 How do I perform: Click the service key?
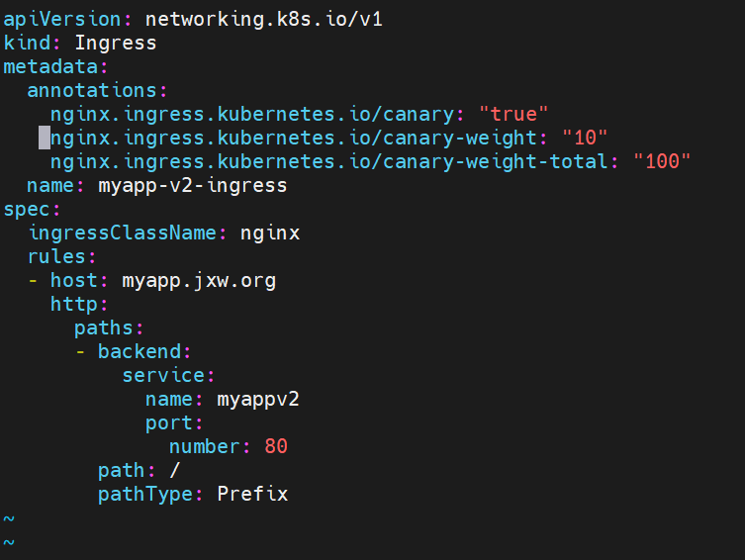coord(163,376)
